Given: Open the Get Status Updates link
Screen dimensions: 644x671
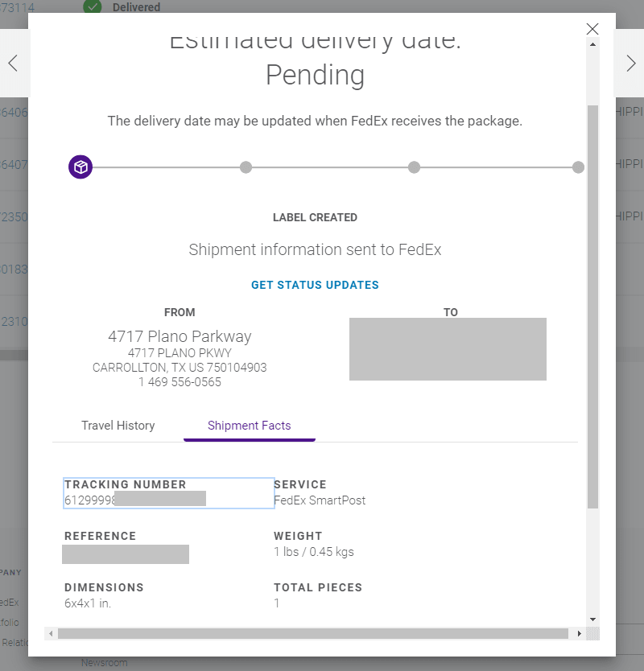Looking at the screenshot, I should pos(315,285).
